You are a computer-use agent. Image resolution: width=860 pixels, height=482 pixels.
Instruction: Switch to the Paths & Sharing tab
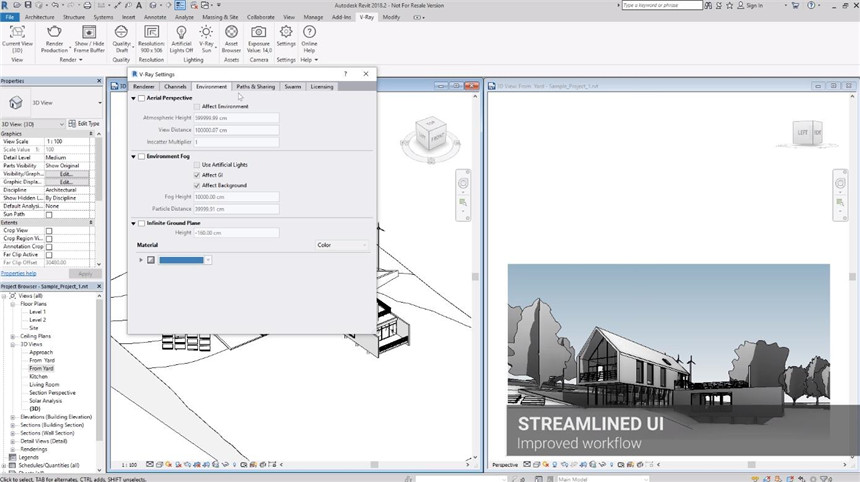coord(256,87)
